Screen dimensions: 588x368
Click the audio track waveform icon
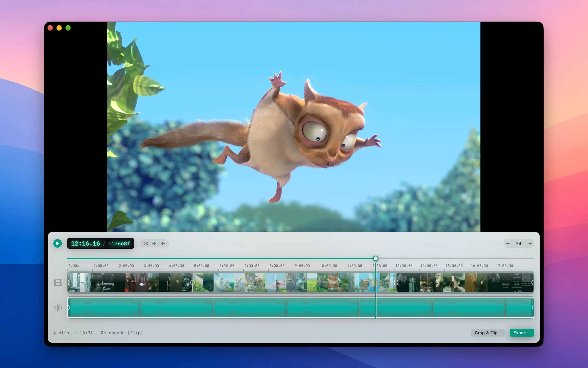[x=58, y=308]
